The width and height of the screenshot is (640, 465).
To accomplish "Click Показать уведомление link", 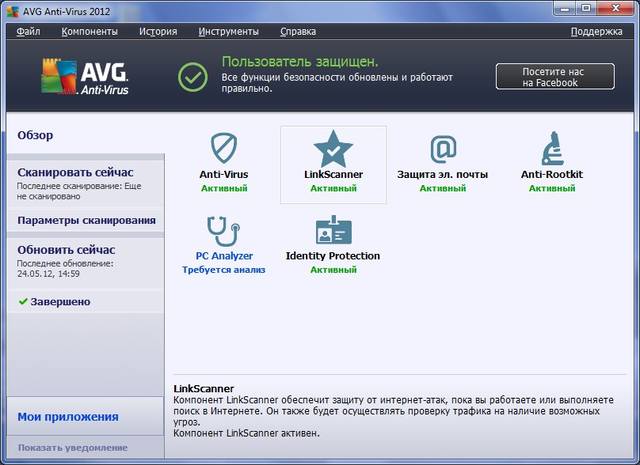I will pyautogui.click(x=73, y=448).
